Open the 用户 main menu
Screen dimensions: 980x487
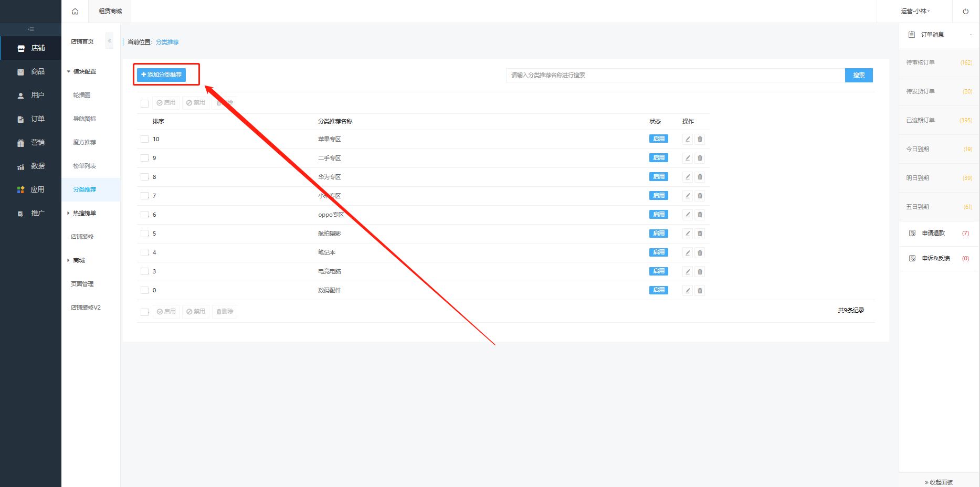tap(31, 95)
